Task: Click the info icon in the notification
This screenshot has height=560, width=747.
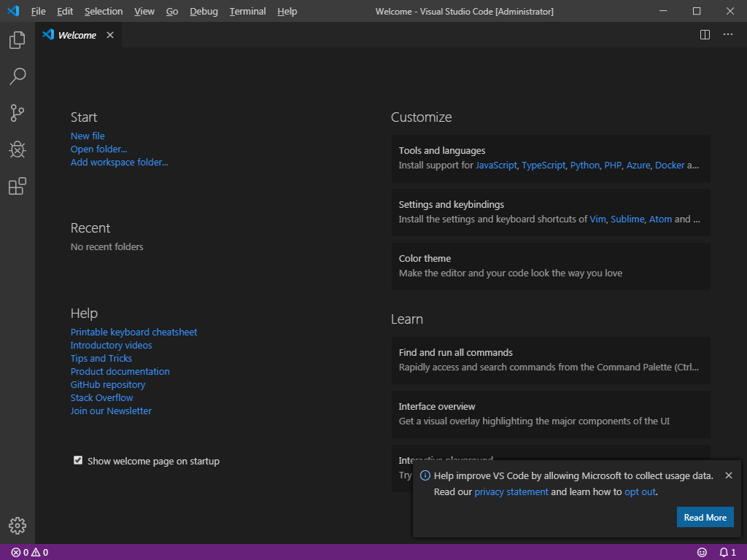Action: (x=425, y=475)
